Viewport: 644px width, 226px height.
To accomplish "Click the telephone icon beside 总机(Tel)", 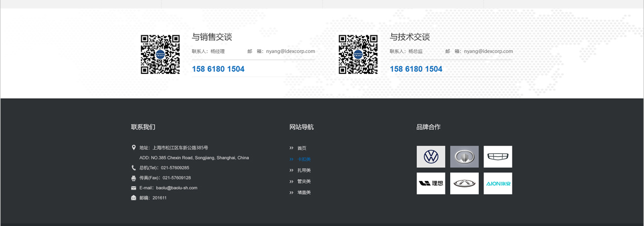I will [134, 168].
